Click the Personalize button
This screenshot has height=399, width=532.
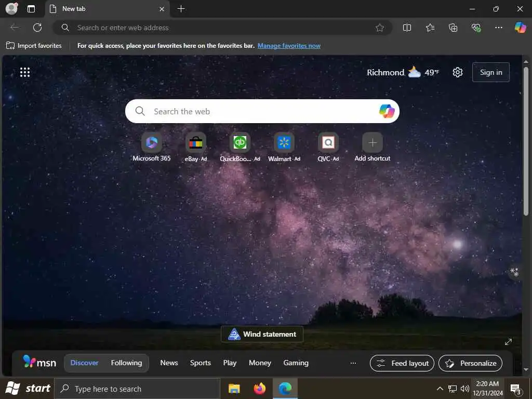(470, 363)
